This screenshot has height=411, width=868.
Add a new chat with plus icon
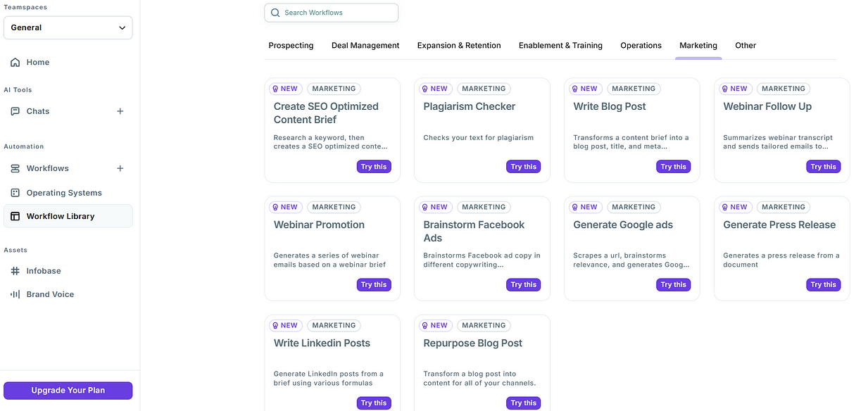click(120, 111)
